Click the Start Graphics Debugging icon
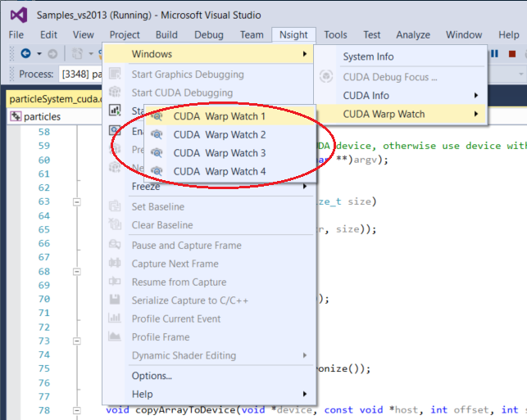 (x=115, y=74)
